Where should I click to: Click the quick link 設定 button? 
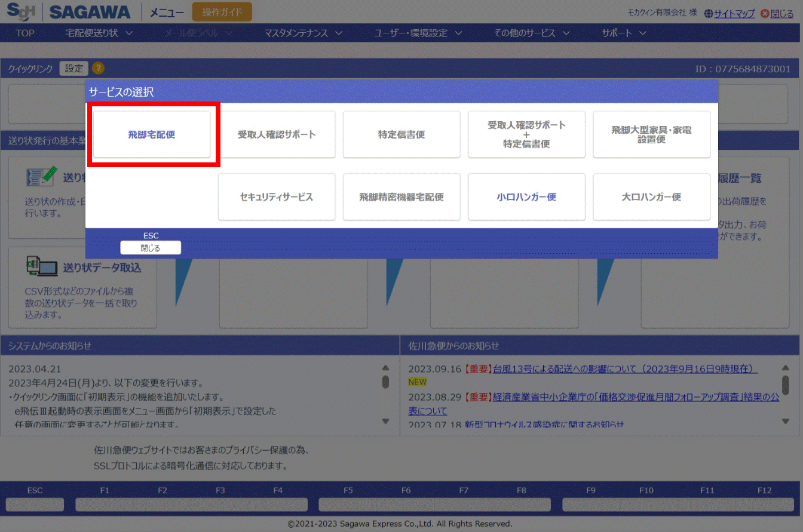tap(74, 69)
